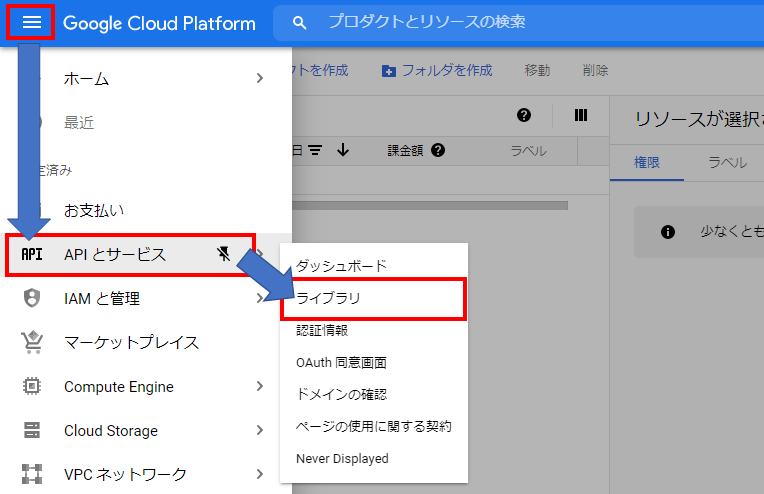Expand the Cloud Storage submenu arrow

coord(260,430)
